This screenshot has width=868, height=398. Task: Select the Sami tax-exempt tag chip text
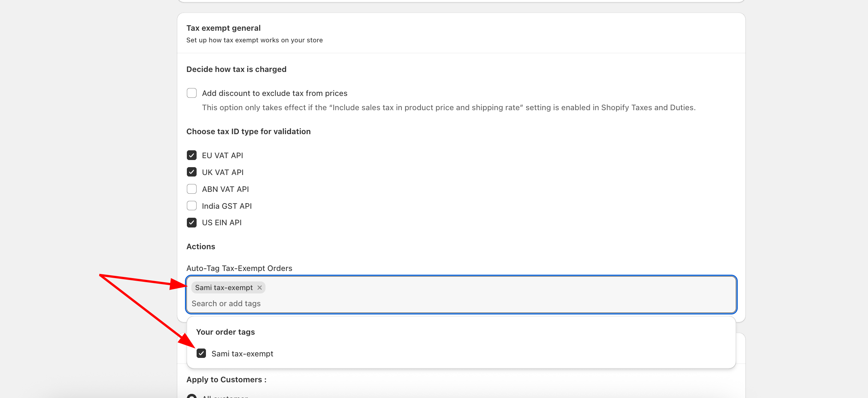[x=224, y=287]
